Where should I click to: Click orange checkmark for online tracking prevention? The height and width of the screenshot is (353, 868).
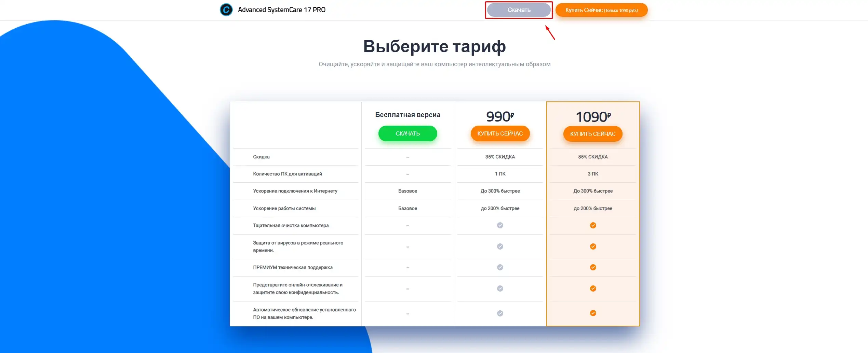point(593,288)
